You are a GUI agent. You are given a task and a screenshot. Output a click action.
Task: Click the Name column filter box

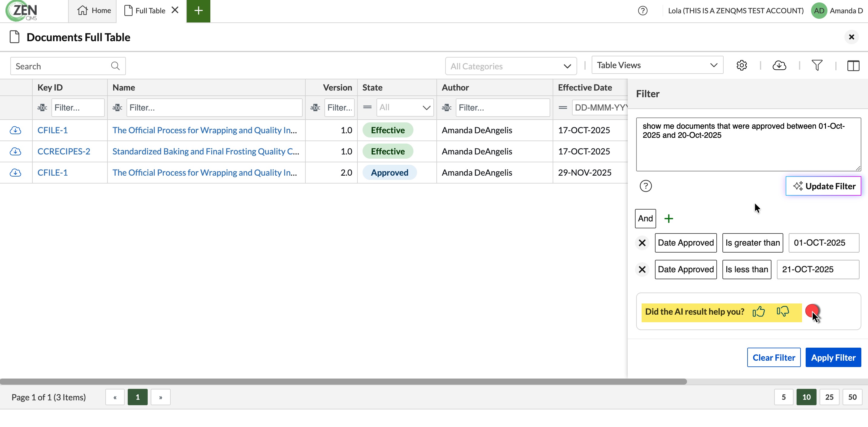[214, 108]
